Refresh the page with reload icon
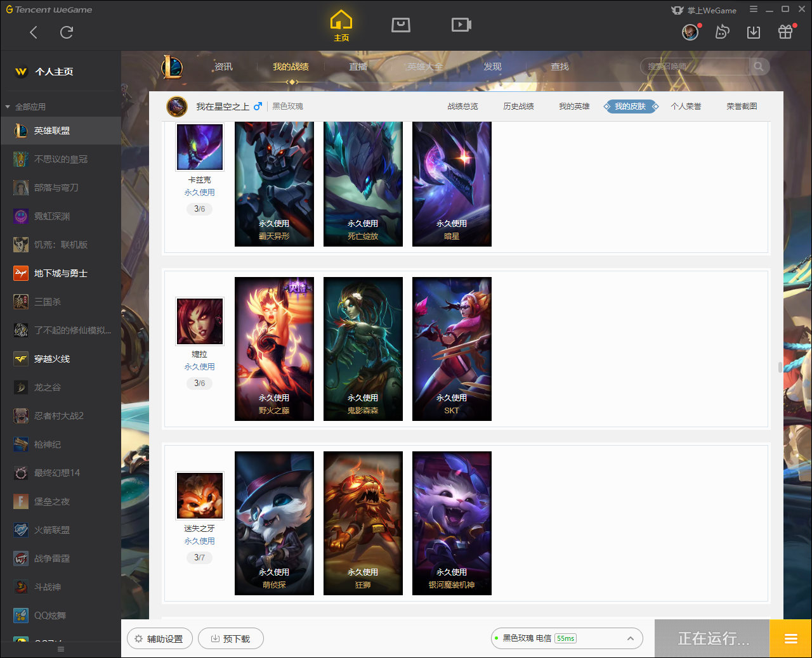This screenshot has width=812, height=658. tap(67, 32)
